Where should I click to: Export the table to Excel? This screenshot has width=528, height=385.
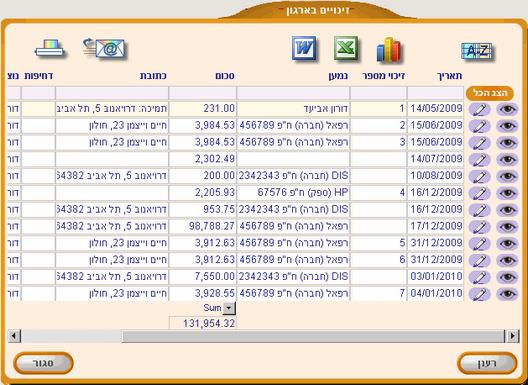coord(346,48)
